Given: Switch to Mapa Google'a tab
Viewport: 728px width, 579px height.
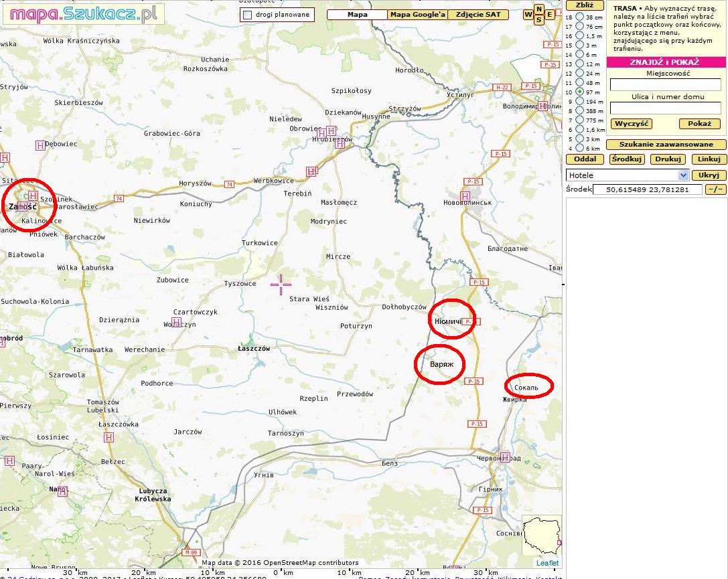Looking at the screenshot, I should coord(417,15).
